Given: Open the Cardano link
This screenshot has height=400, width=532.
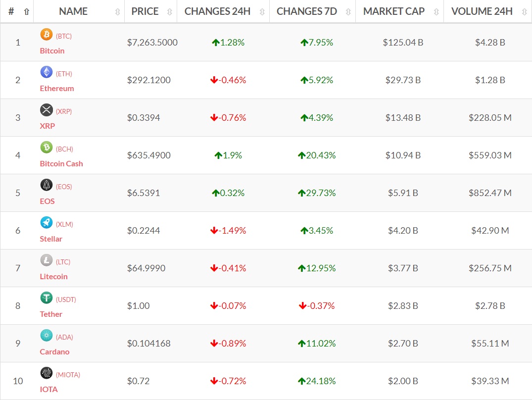Looking at the screenshot, I should coord(54,352).
